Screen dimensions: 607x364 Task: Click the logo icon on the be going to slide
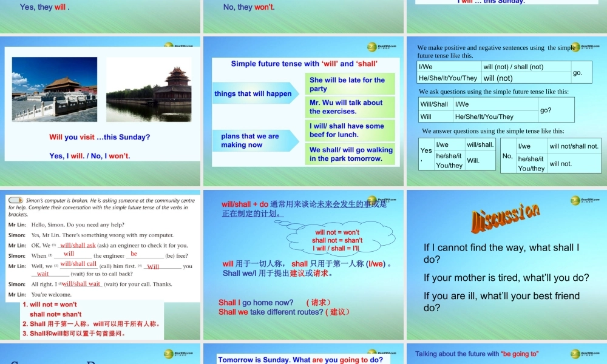click(575, 354)
